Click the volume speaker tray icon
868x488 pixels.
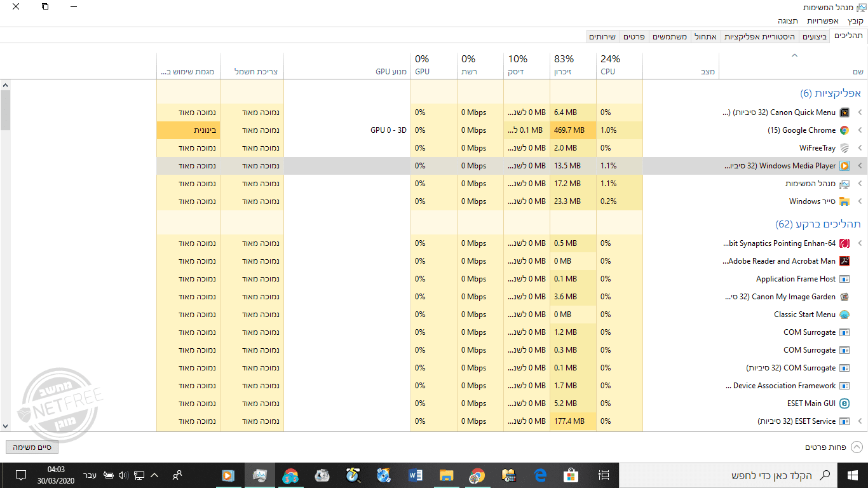tap(123, 475)
